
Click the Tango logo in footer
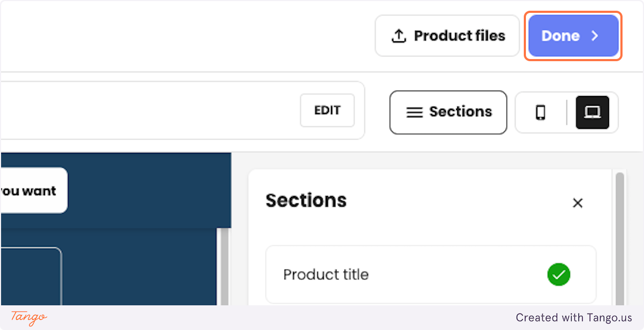coord(29,318)
